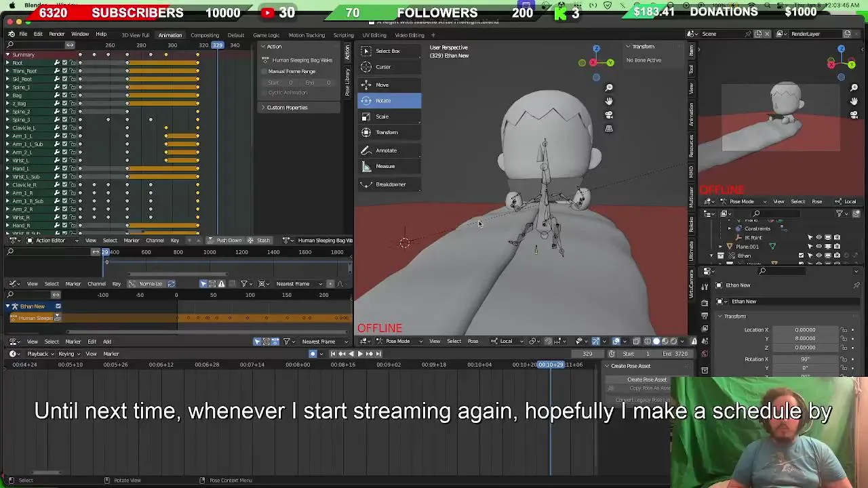Click the Z axis on navigation gizmo

coord(596,49)
